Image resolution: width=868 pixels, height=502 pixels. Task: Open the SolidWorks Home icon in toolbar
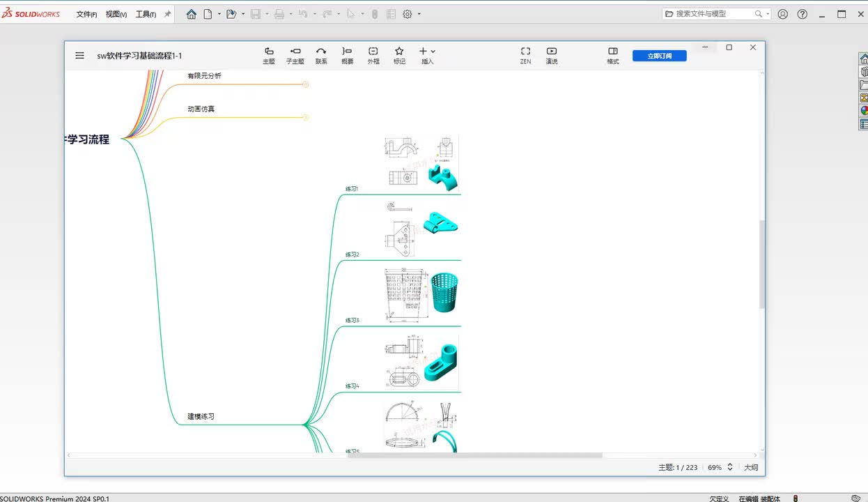tap(192, 14)
